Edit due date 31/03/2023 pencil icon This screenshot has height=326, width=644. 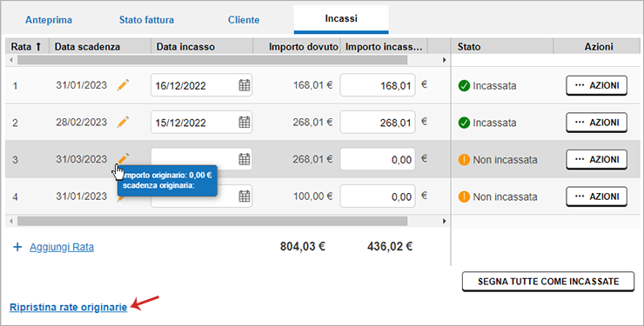coord(123,159)
